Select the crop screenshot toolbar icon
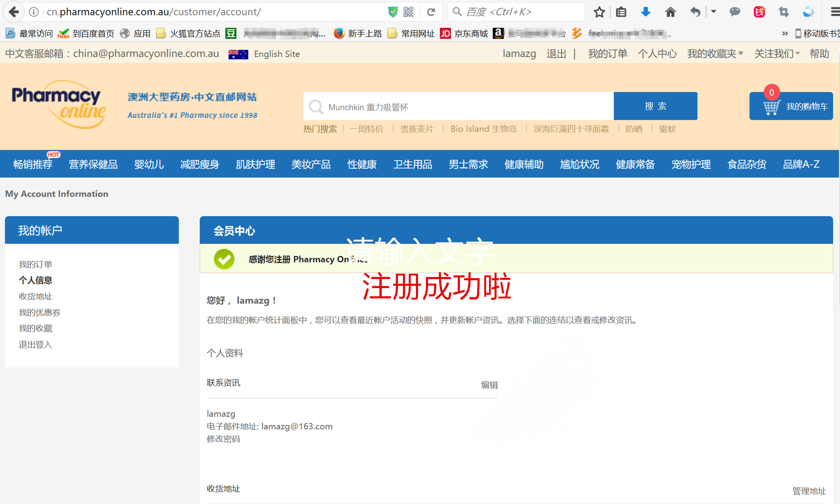Viewport: 840px width, 504px height. (784, 12)
